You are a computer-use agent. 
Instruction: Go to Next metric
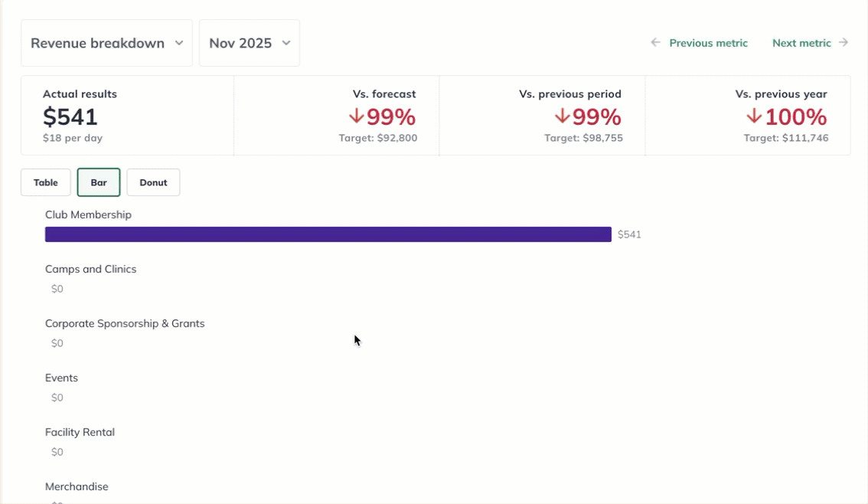click(x=801, y=43)
